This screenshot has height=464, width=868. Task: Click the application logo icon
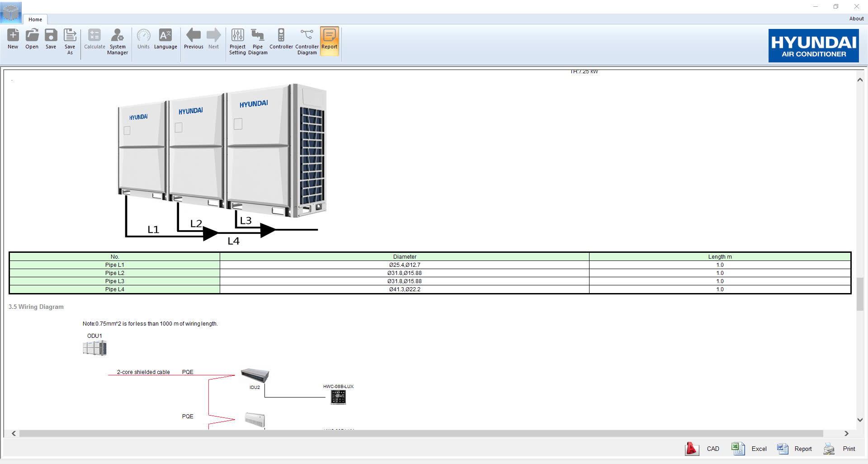point(11,12)
